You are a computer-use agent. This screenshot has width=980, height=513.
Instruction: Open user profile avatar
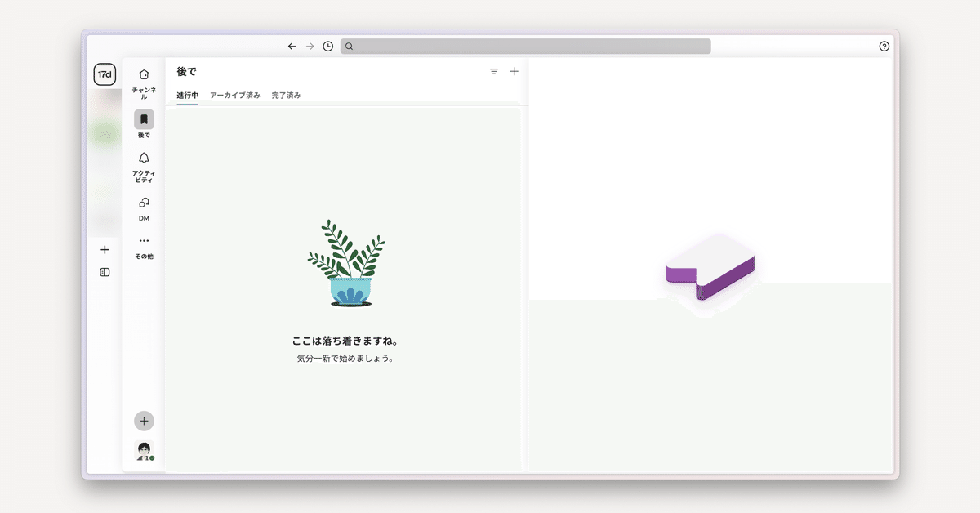(x=145, y=450)
